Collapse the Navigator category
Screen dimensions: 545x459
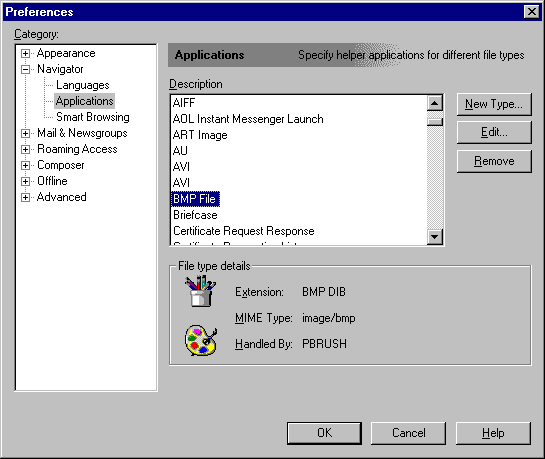25,69
